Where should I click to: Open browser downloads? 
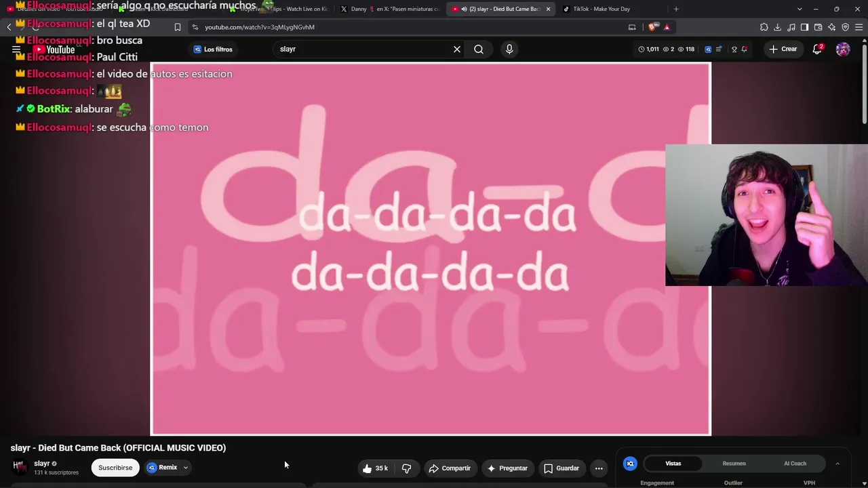[778, 27]
